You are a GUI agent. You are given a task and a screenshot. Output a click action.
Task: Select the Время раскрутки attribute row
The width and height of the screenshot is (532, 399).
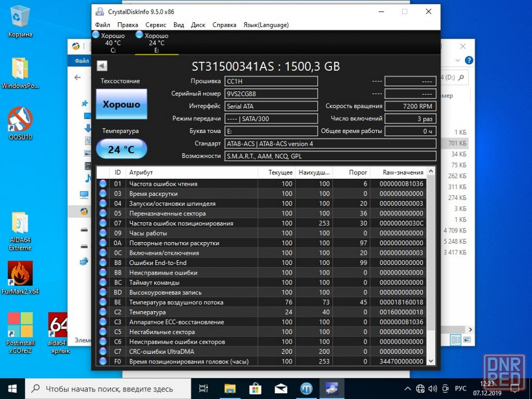coord(261,194)
